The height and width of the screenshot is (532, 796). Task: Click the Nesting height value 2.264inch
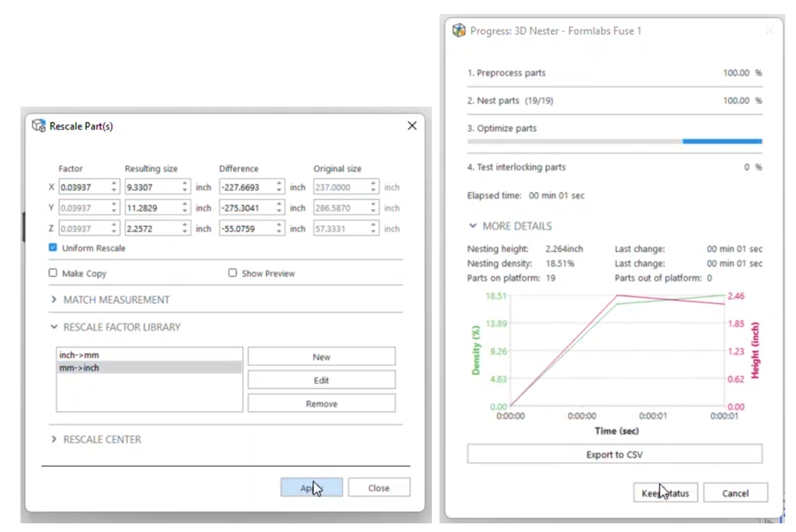click(564, 249)
